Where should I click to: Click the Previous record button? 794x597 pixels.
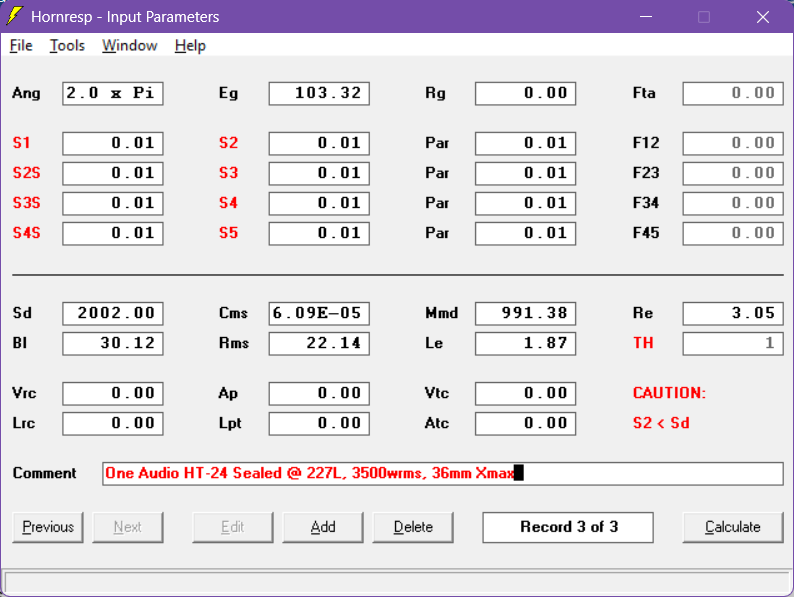pyautogui.click(x=48, y=527)
